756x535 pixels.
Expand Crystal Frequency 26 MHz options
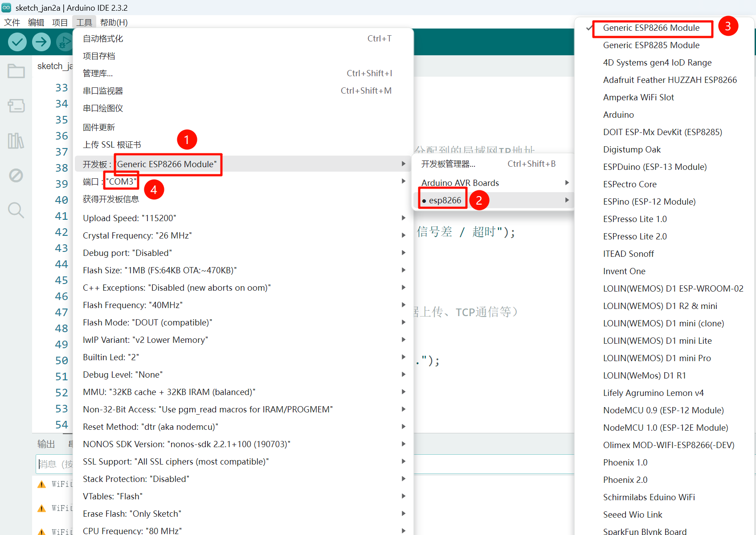click(x=243, y=235)
